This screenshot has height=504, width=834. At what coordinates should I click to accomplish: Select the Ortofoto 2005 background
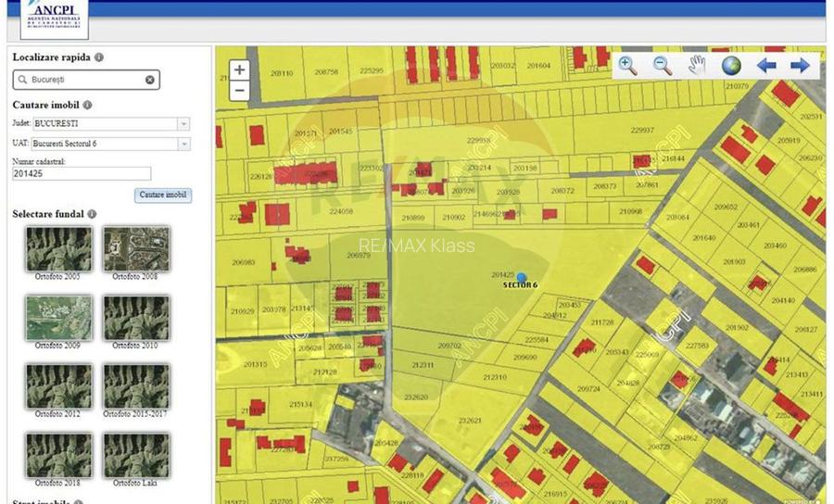[x=58, y=249]
